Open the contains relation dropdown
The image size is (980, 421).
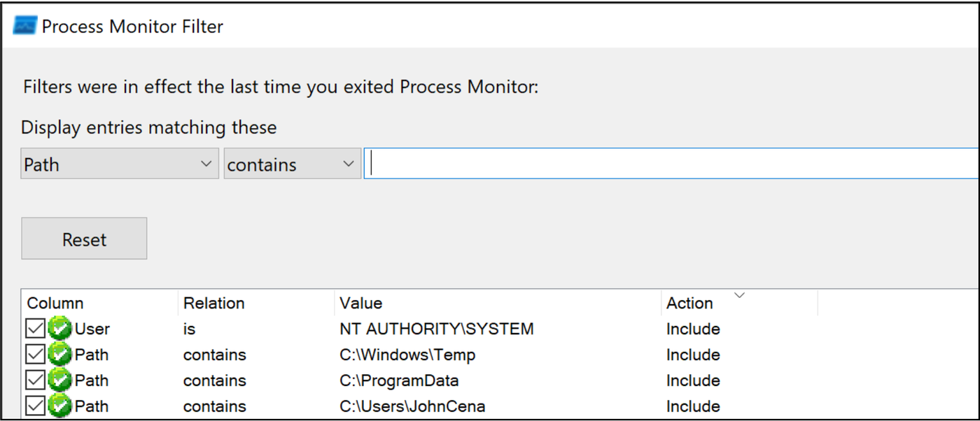pos(292,164)
